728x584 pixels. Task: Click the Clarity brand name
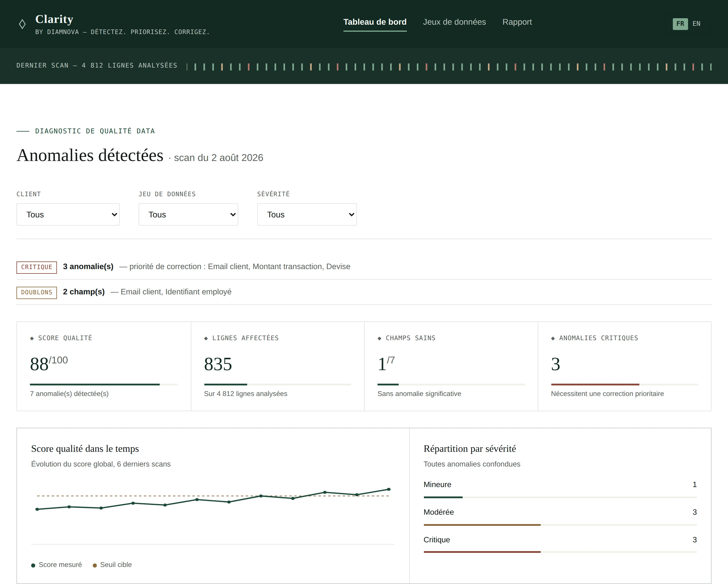(x=54, y=19)
